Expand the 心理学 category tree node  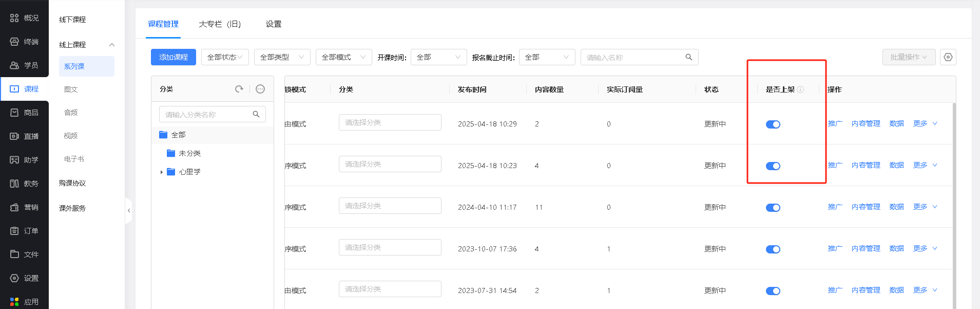click(161, 172)
